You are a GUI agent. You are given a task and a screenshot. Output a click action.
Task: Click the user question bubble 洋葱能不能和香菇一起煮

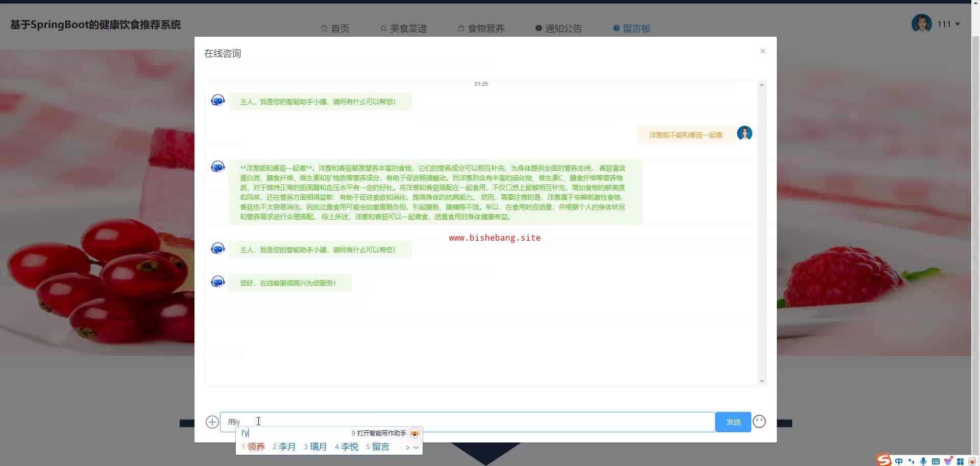tap(685, 135)
